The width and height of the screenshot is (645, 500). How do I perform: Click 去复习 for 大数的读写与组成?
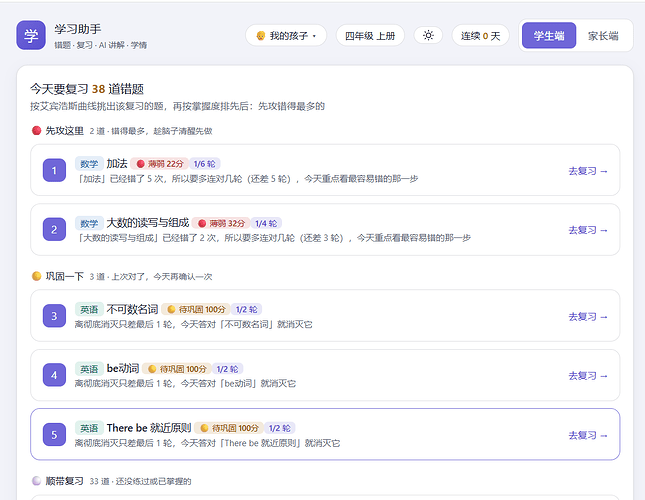[588, 230]
